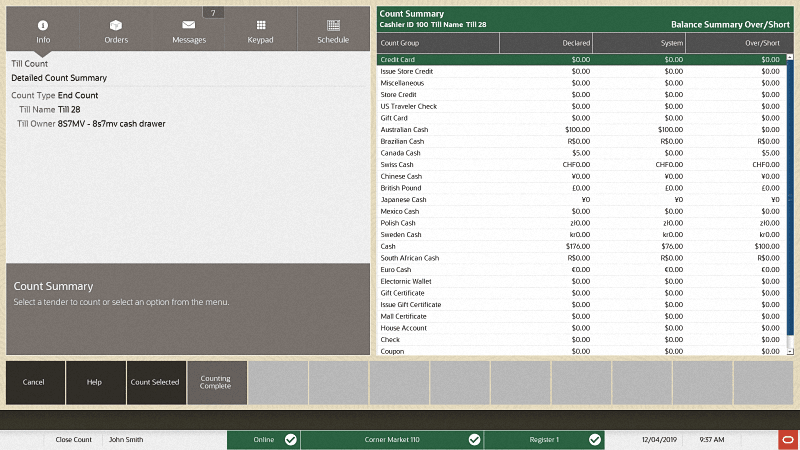Click the Online status checkmark icon

291,439
